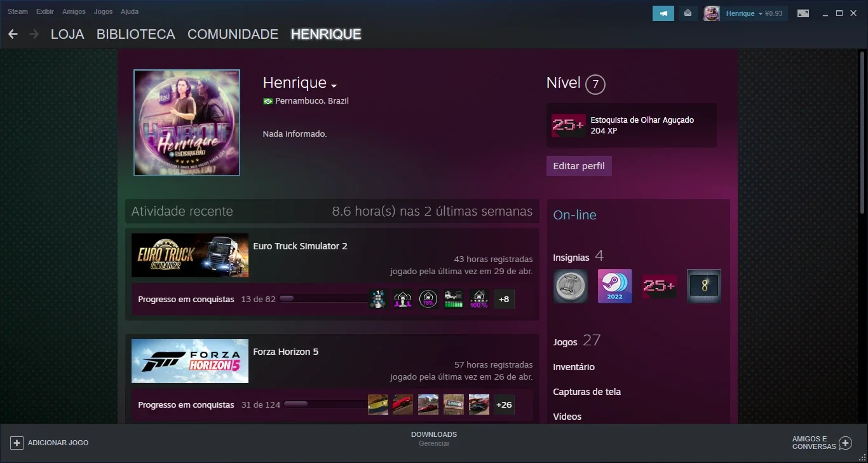Screen dimensions: 868x463
Task: Switch to the HENRIQUE tab
Action: (326, 34)
